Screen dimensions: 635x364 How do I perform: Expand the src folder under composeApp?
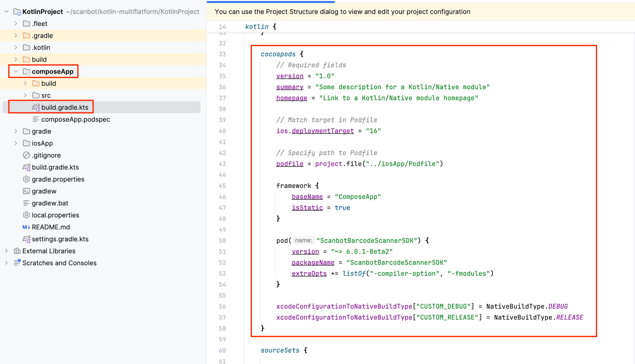[x=25, y=95]
